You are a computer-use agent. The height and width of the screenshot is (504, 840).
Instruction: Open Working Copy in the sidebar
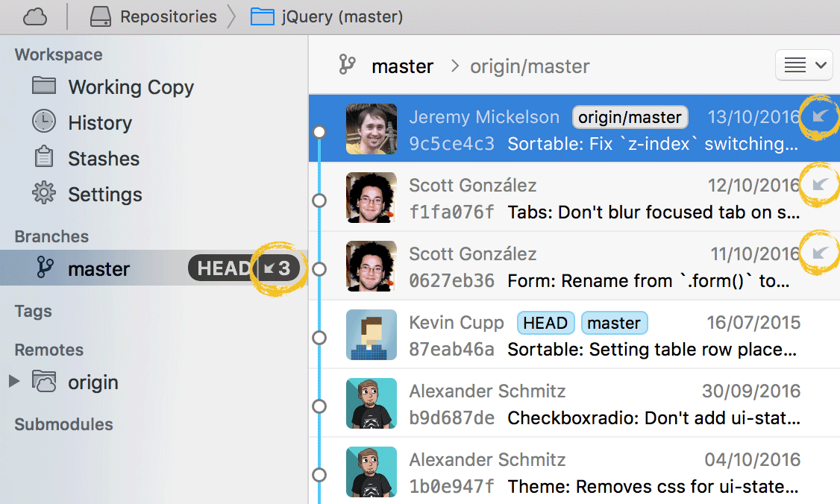tap(131, 87)
